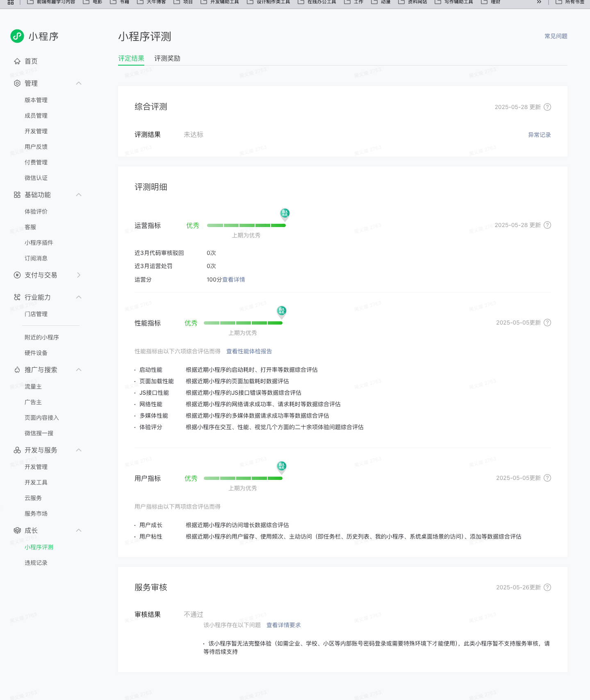Click the badge marker above 运营指标 bar
Screen dimensions: 590x700
pyautogui.click(x=285, y=214)
